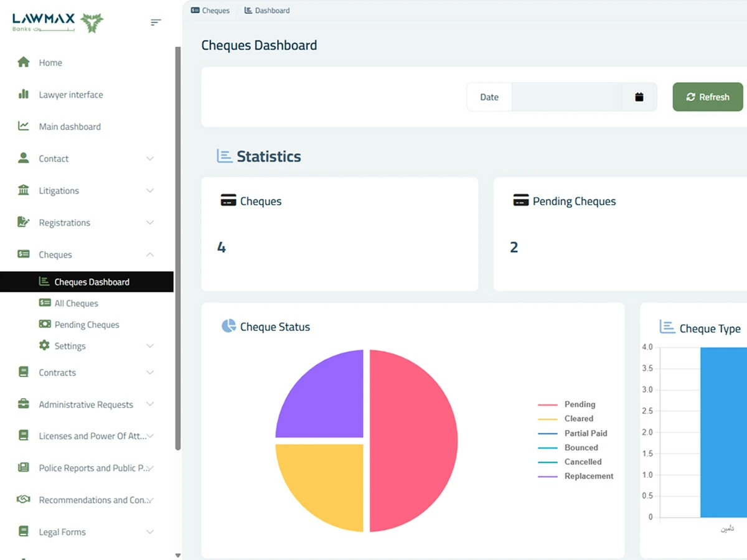Open the calendar date picker icon

(x=639, y=97)
